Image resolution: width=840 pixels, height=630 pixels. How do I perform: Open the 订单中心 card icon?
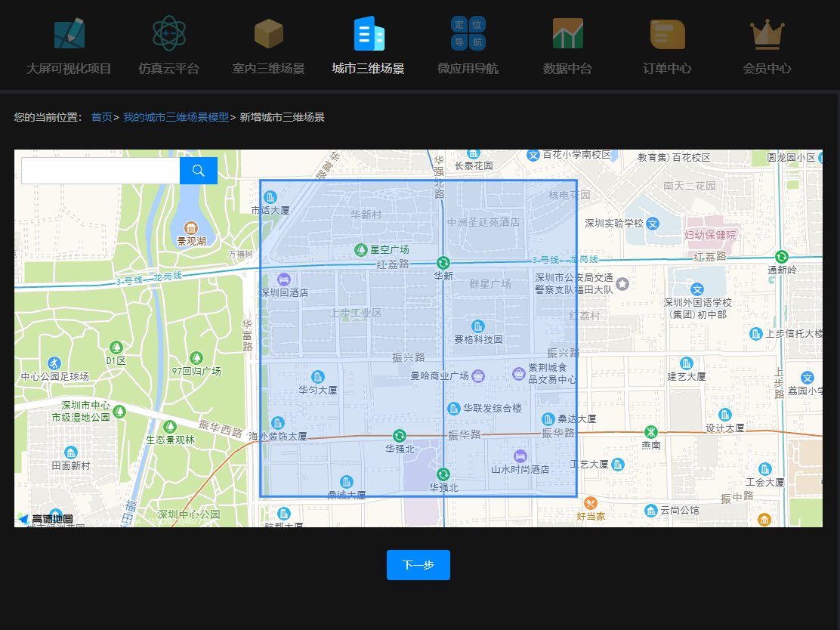click(668, 34)
